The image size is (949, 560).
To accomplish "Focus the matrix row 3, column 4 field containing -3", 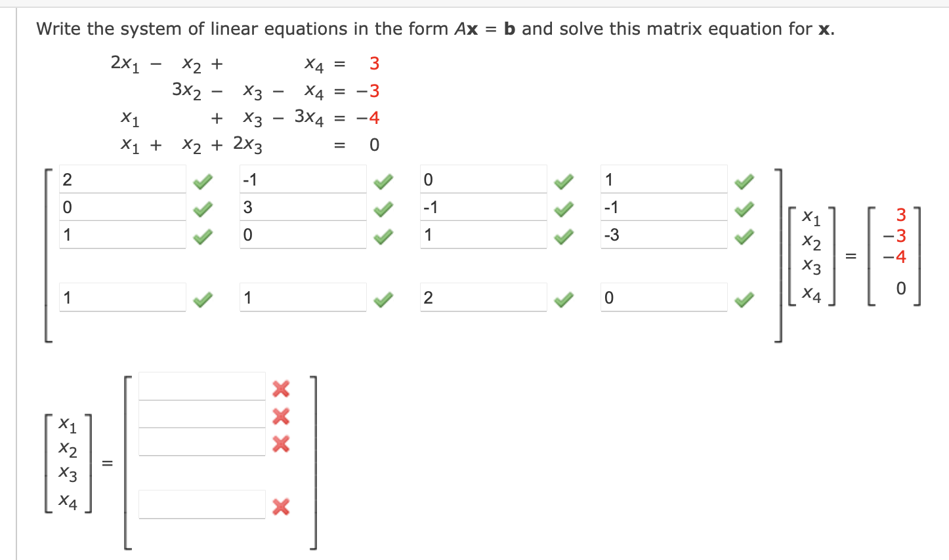I will (x=664, y=235).
